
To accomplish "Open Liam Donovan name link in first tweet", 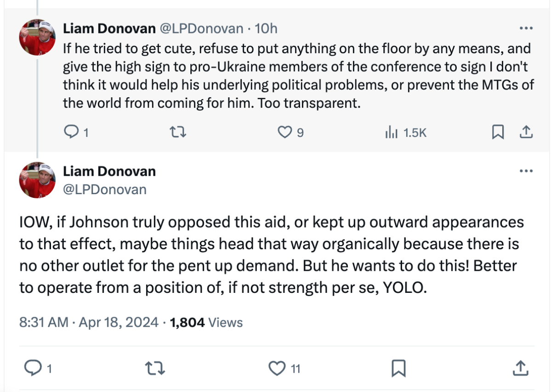I will pyautogui.click(x=109, y=28).
